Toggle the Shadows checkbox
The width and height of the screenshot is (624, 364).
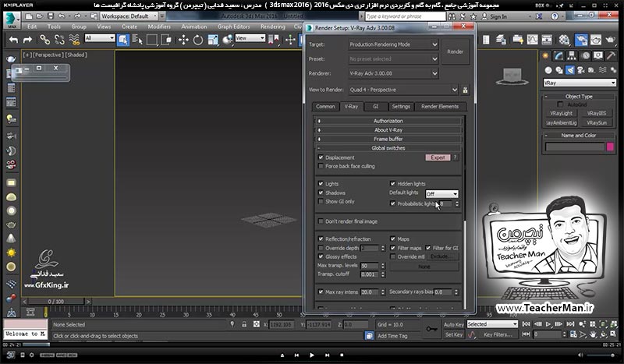tap(321, 193)
